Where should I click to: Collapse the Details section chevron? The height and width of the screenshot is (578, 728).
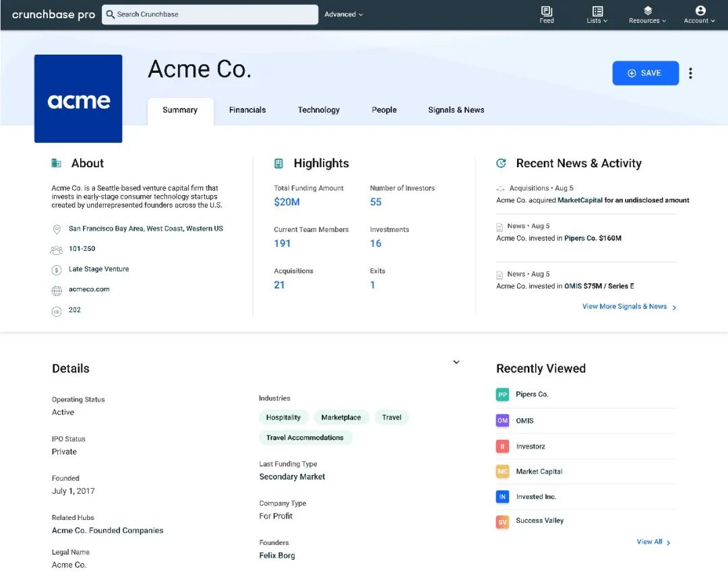[x=456, y=362]
